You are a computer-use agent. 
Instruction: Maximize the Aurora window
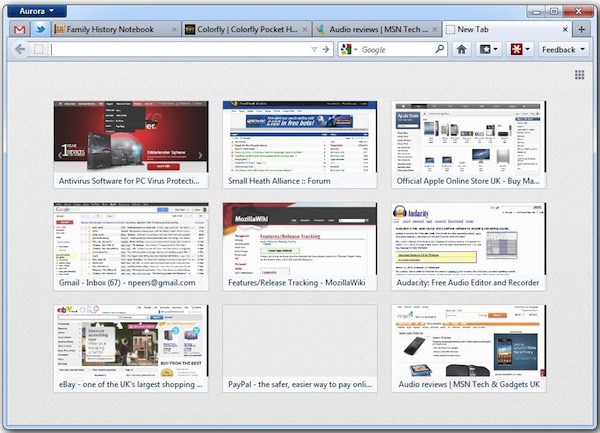pyautogui.click(x=554, y=11)
